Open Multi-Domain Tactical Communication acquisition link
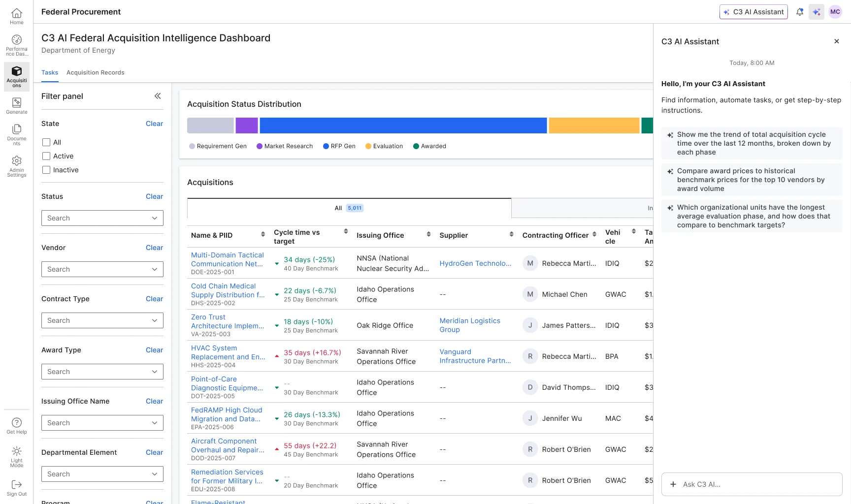Image resolution: width=851 pixels, height=504 pixels. (228, 259)
